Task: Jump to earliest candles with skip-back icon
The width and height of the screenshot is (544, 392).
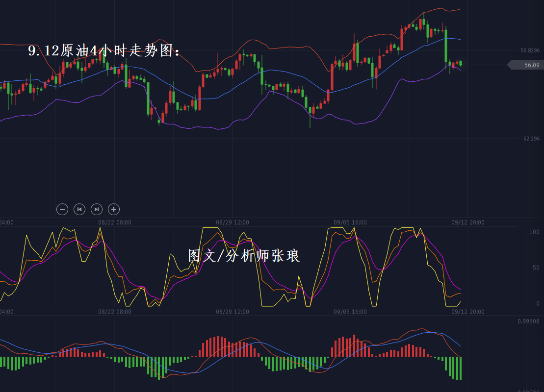Action: (x=79, y=209)
